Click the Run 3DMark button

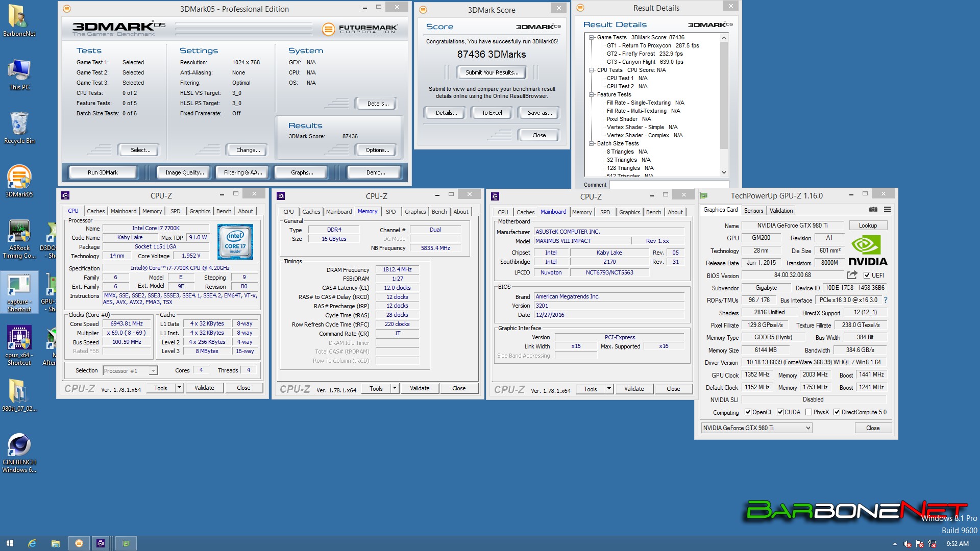pos(103,172)
